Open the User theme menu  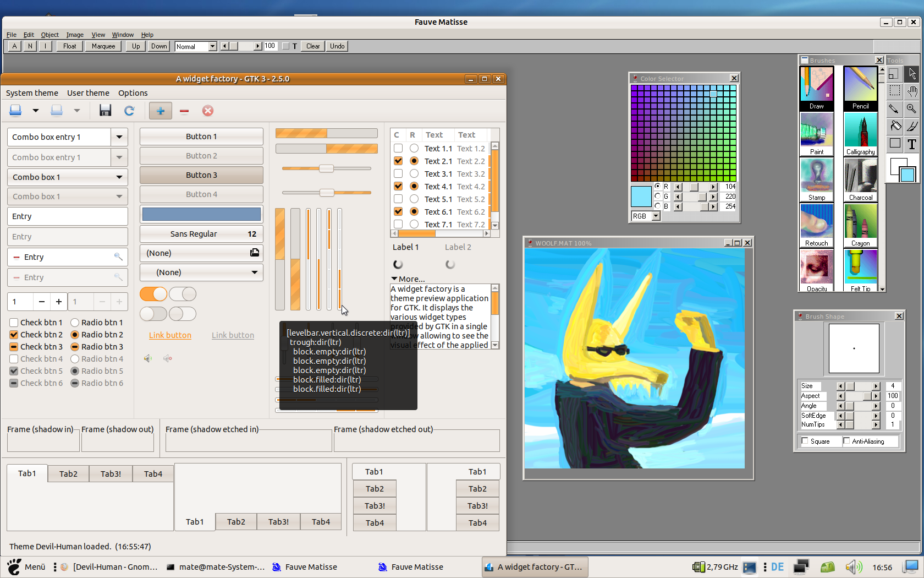coord(88,93)
